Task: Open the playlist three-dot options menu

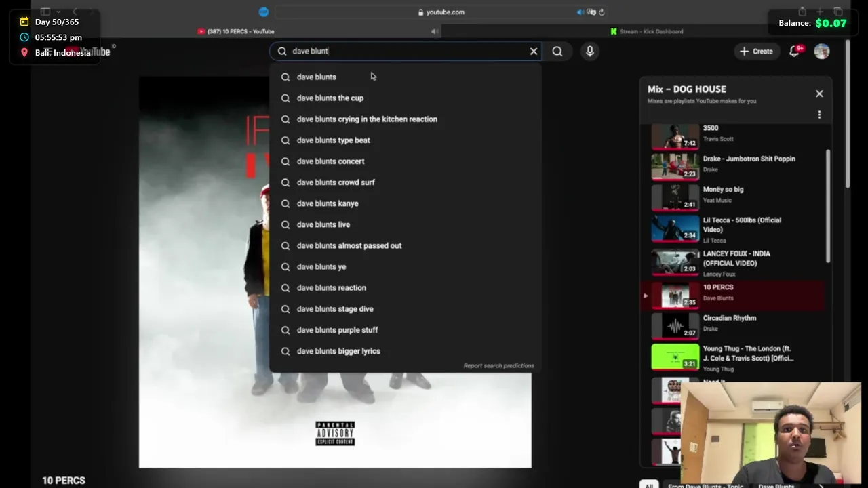Action: 819,115
